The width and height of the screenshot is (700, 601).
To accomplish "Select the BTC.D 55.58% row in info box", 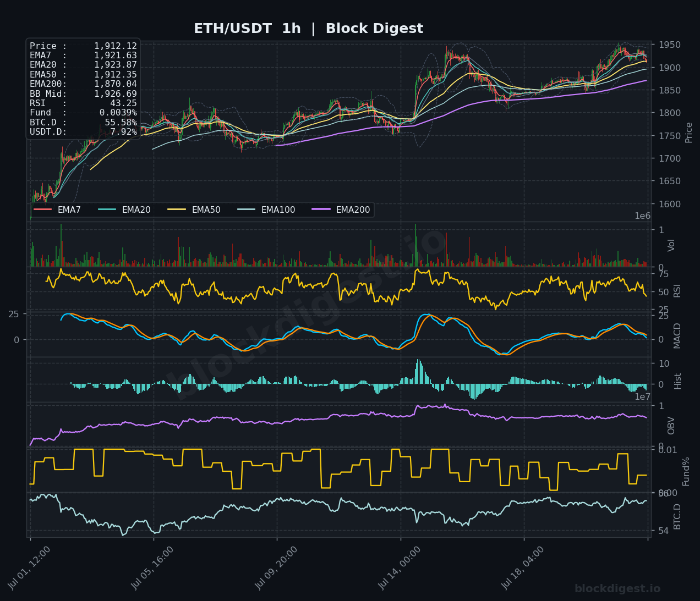I will pyautogui.click(x=83, y=123).
